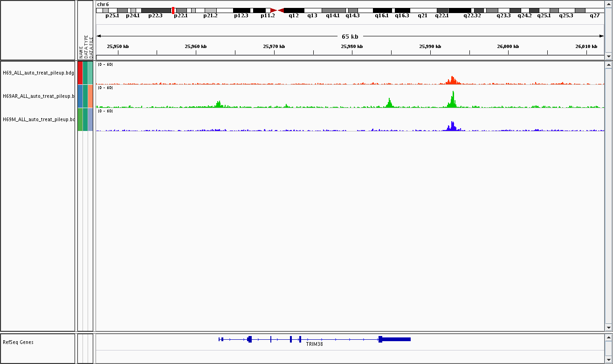Click the data panel's bottom scroll arrow
This screenshot has width=613, height=364.
[x=608, y=328]
